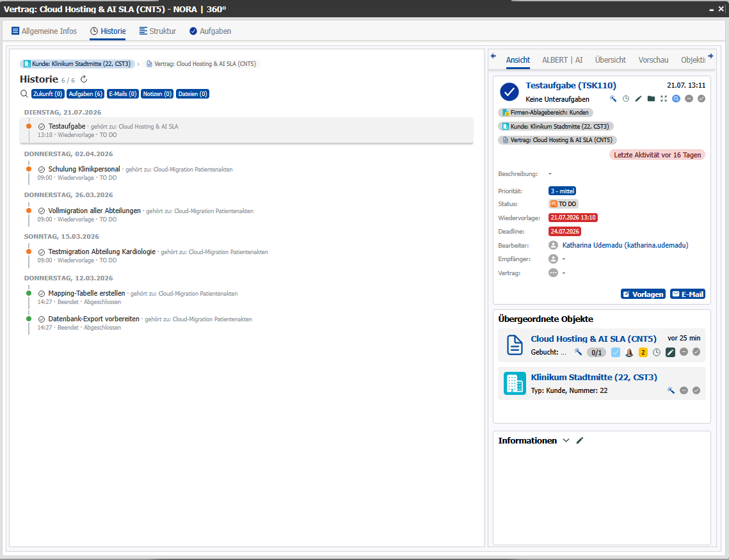
Task: Select the Testaufgabe history entry
Action: pos(246,130)
